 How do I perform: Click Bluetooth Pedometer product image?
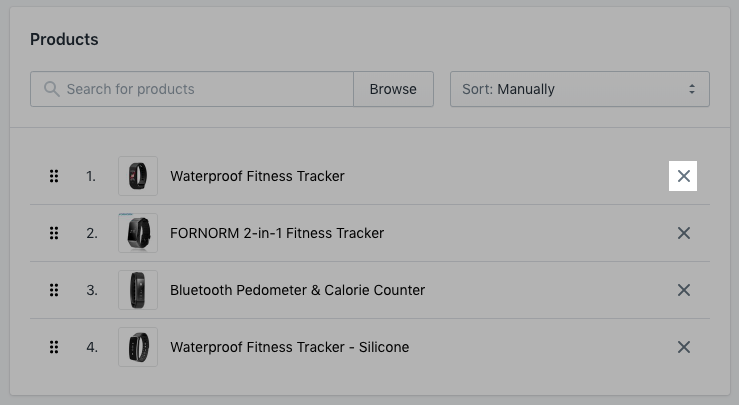137,290
